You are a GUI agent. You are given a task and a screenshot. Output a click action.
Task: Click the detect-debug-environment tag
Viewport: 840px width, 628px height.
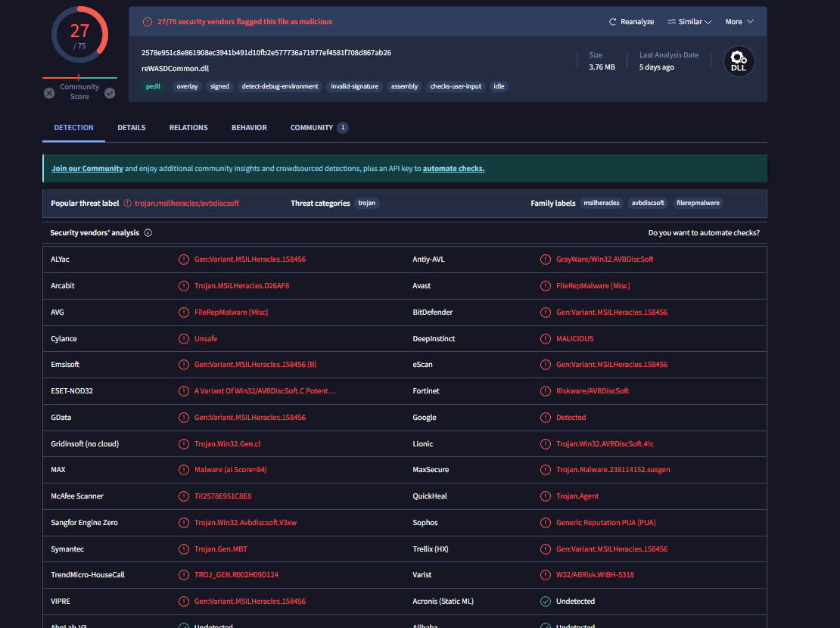(x=280, y=86)
